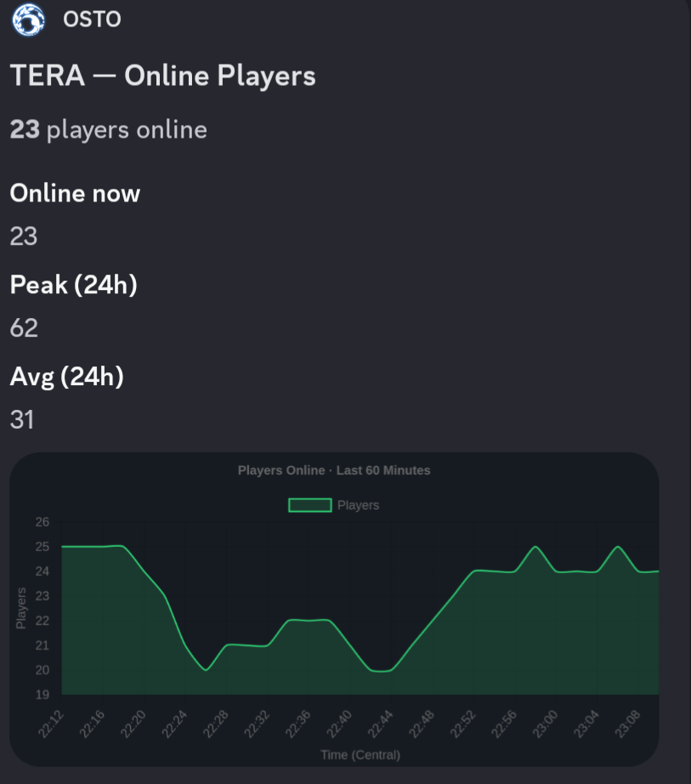The image size is (691, 784).
Task: Open the OSTO author name
Action: 92,20
